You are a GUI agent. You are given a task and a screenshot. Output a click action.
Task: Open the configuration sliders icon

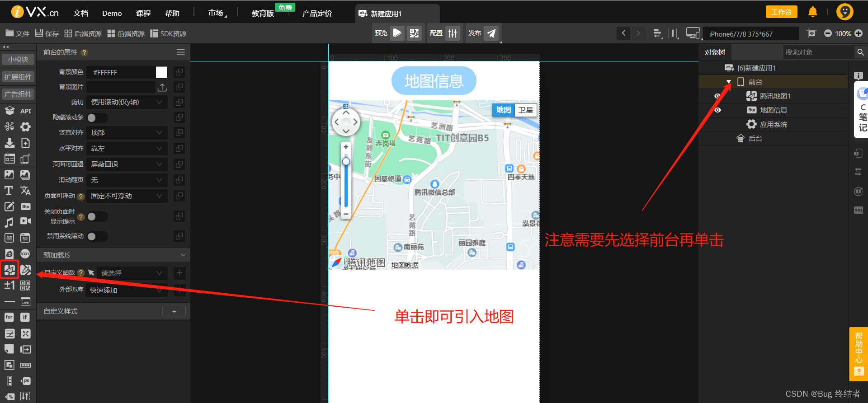[453, 33]
